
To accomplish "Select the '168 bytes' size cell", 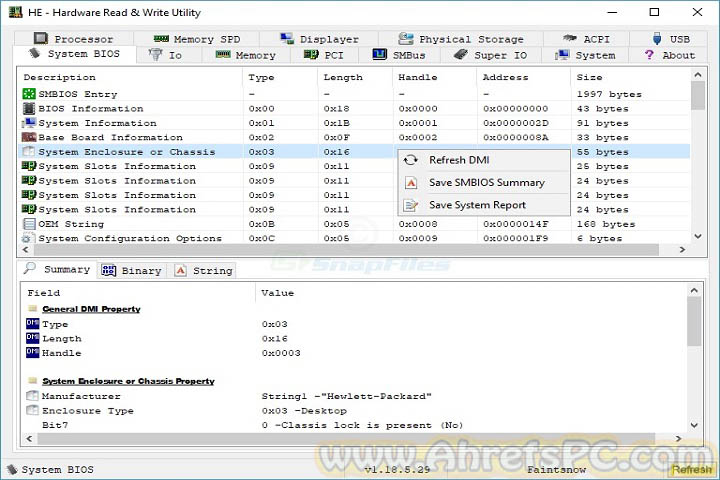I will (606, 224).
